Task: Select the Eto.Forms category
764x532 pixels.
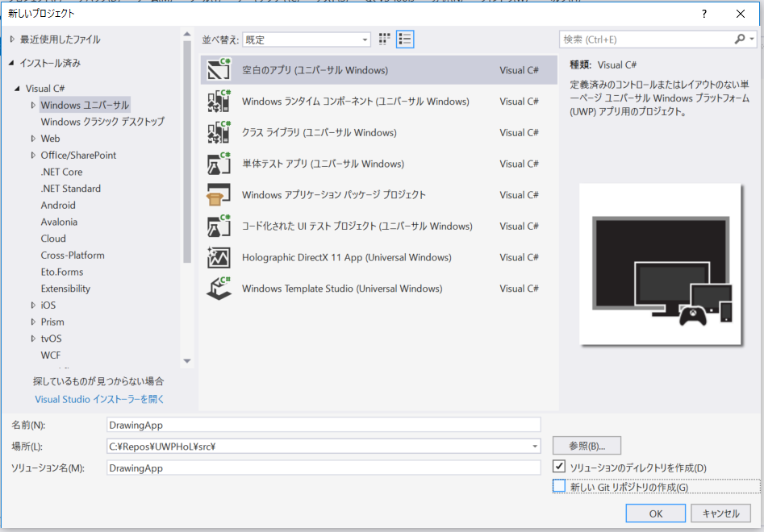Action: point(62,272)
